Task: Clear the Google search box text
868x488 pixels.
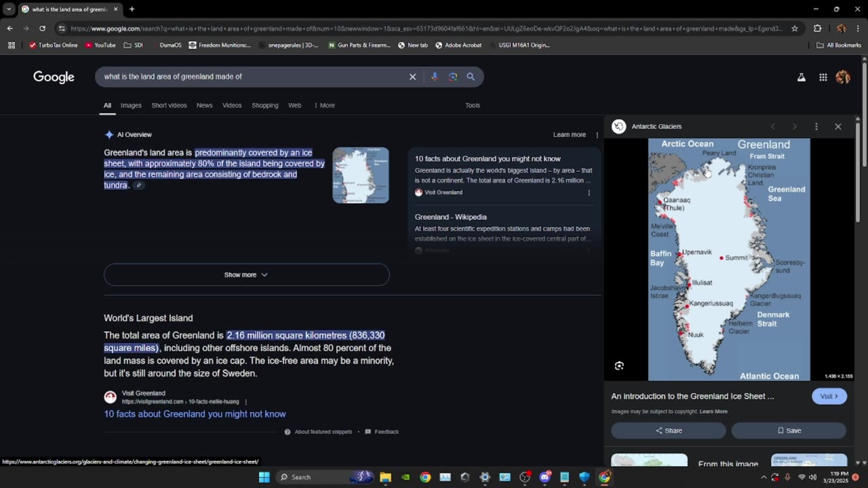Action: pos(412,77)
